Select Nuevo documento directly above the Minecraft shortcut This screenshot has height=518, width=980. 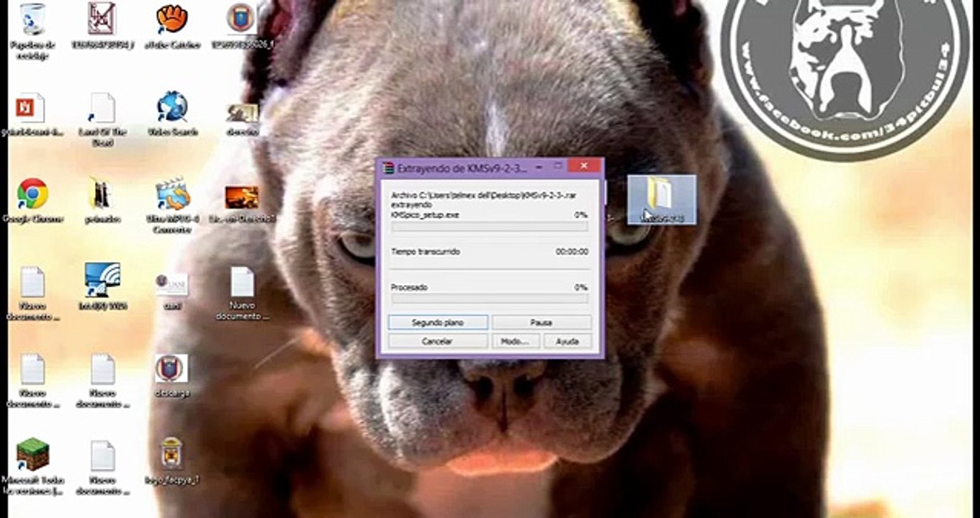tap(32, 369)
